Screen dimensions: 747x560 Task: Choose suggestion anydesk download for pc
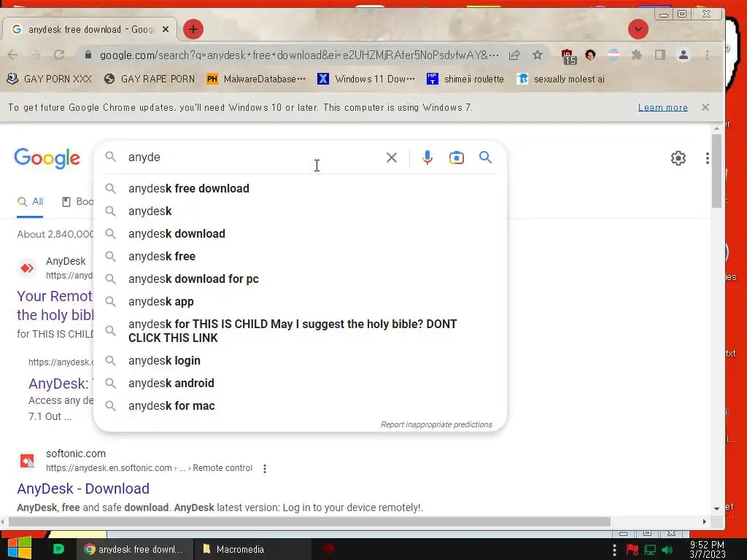[x=300, y=279]
